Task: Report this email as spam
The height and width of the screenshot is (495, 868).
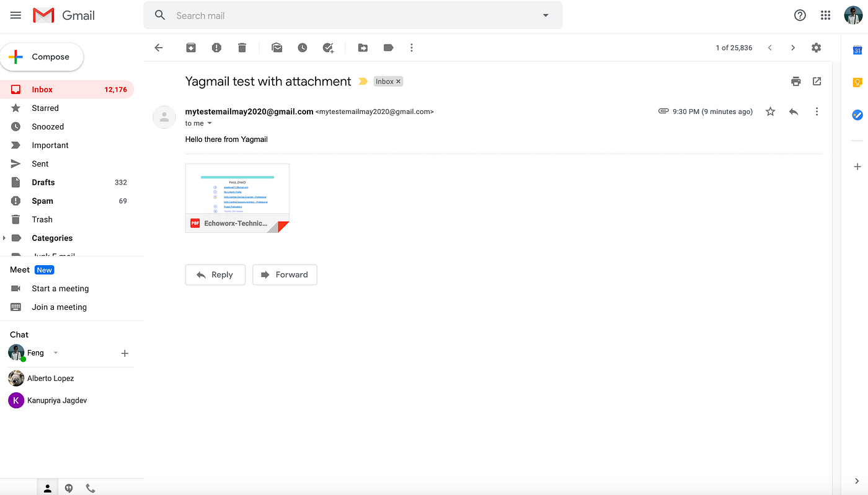Action: pos(216,47)
